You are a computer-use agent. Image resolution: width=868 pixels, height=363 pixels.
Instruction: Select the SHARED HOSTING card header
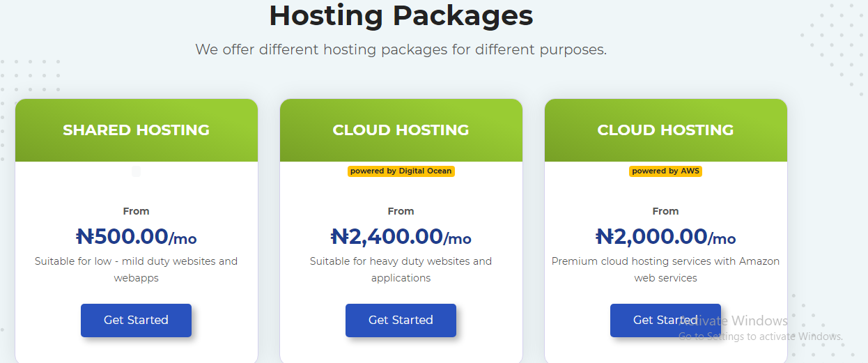pyautogui.click(x=136, y=130)
